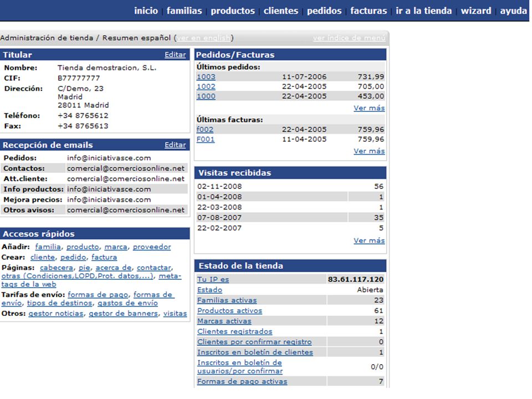
Task: Click 'ir a la tienda' in the top menu
Action: point(424,11)
